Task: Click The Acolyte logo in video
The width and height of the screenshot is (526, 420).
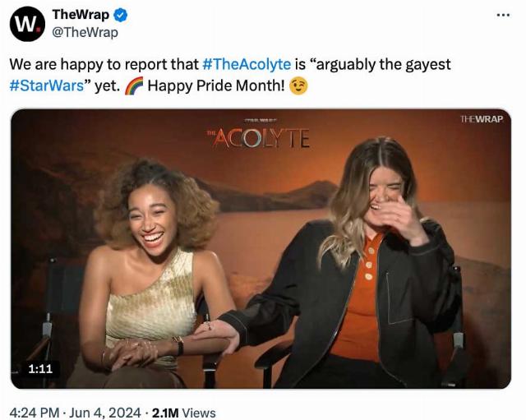Action: [259, 134]
